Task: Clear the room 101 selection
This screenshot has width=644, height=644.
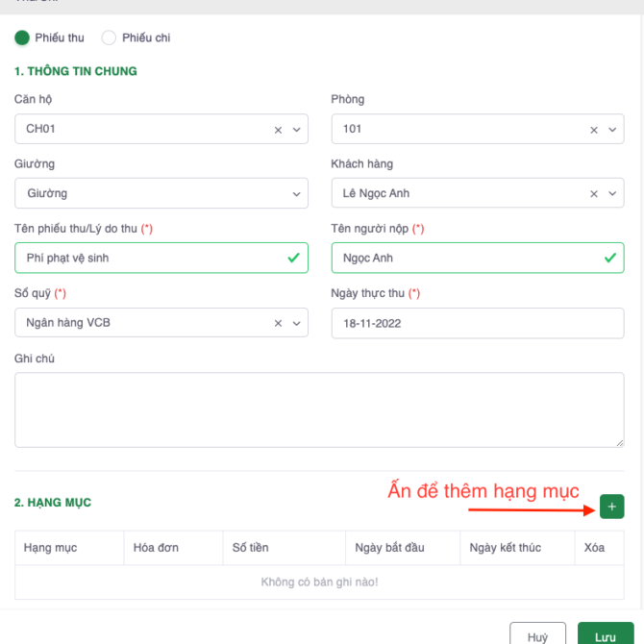Action: [x=594, y=130]
